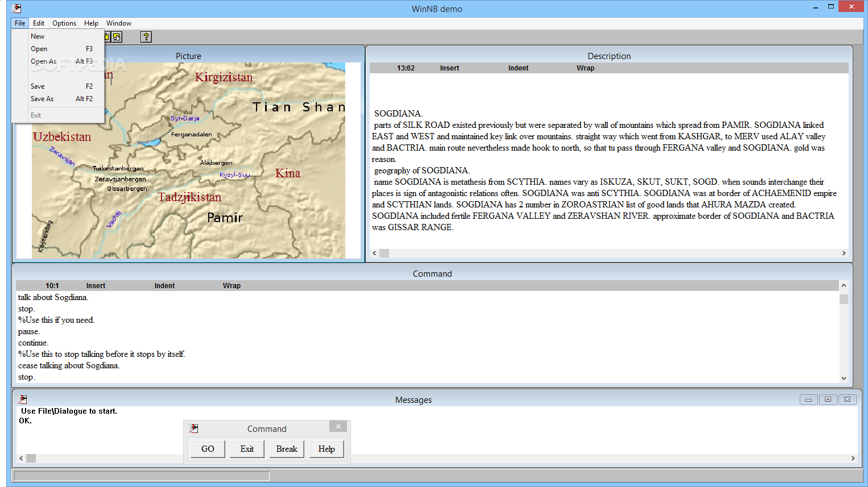Screen dimensions: 868x487
Task: Click Indent indicator in Description status row
Action: point(518,68)
